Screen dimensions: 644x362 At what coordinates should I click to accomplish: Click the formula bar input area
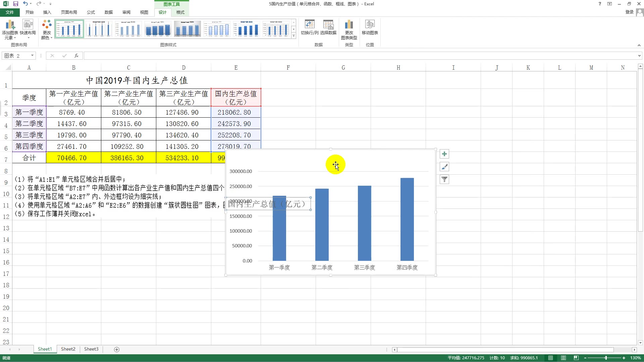pyautogui.click(x=360, y=56)
